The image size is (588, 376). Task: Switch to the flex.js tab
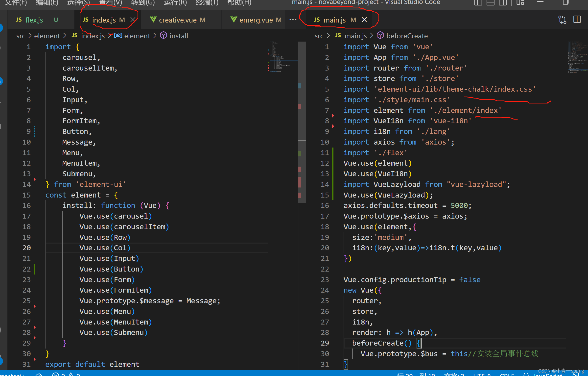(x=34, y=20)
